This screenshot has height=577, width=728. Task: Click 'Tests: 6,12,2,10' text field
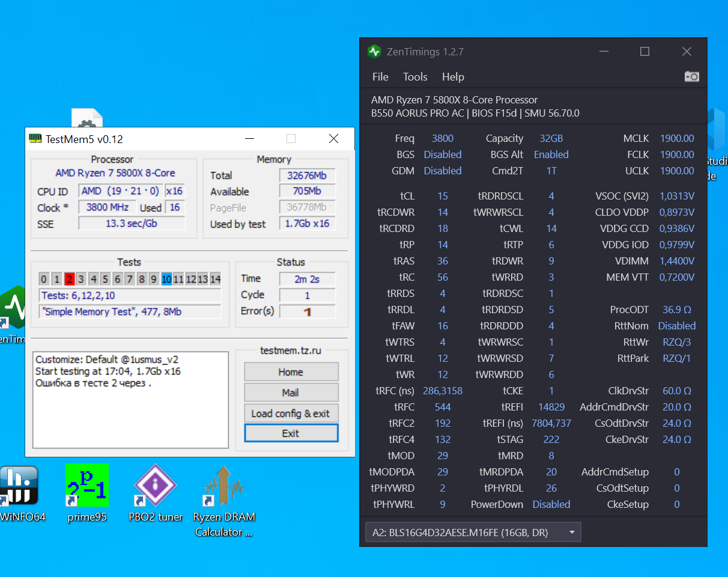[x=130, y=295]
